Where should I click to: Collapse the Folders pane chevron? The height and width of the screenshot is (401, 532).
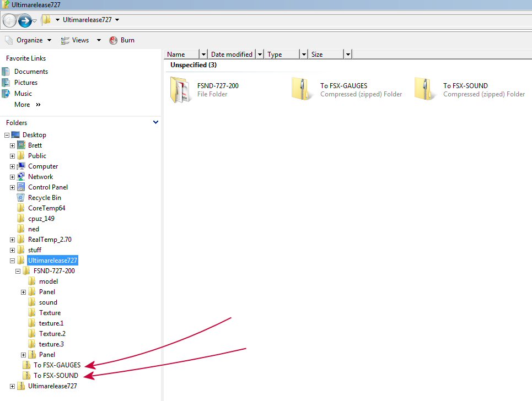(x=155, y=122)
